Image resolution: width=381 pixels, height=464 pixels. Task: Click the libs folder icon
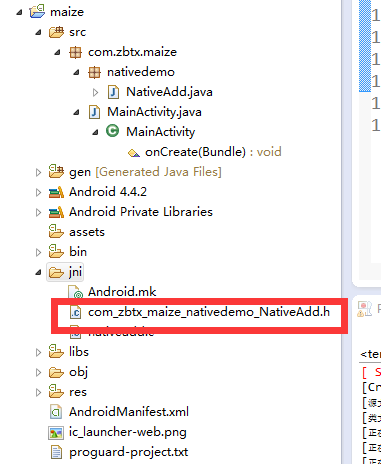[56, 351]
